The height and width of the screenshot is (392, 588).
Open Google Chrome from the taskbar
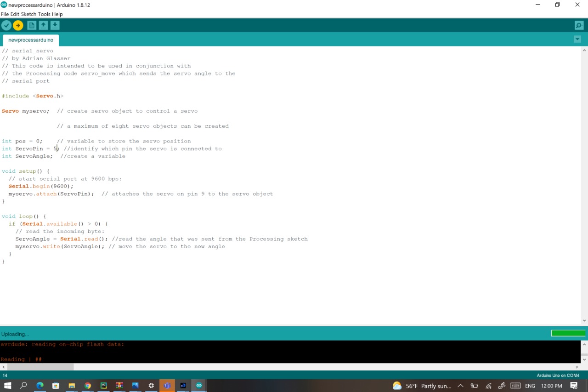pyautogui.click(x=88, y=386)
